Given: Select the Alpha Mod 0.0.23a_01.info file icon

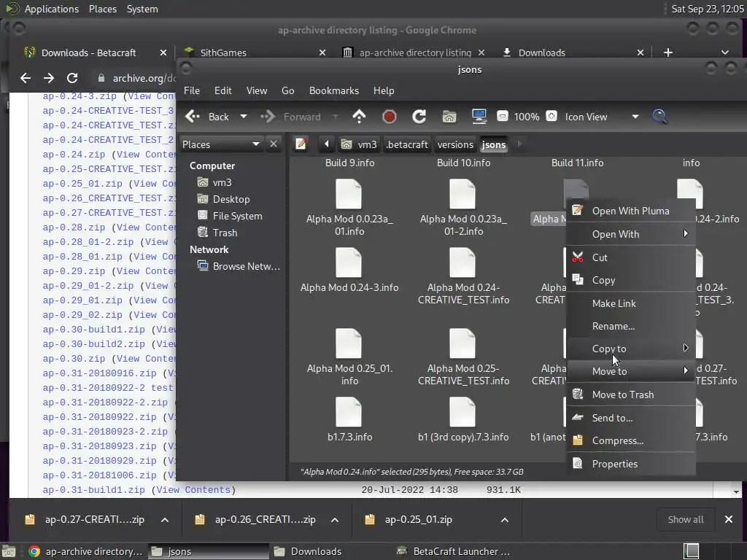Looking at the screenshot, I should pos(349,194).
